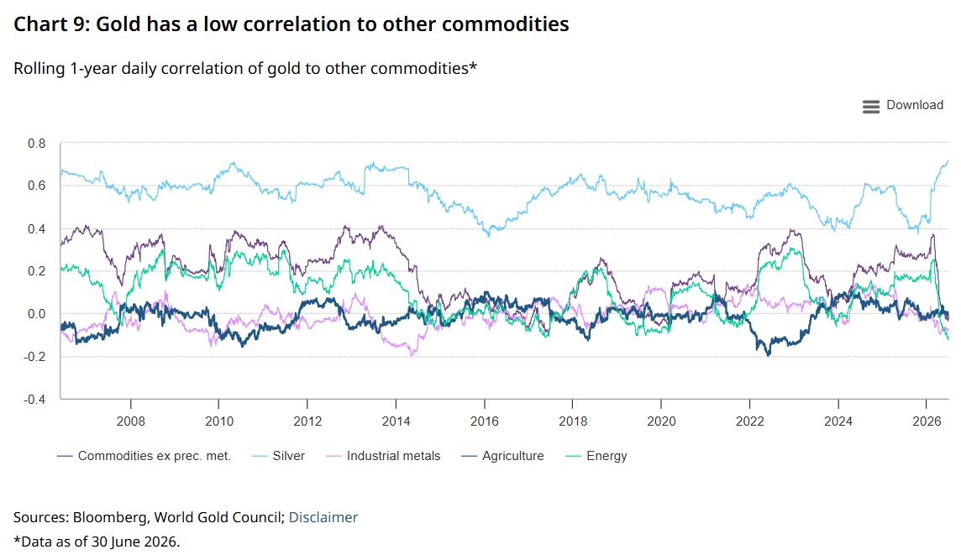Click the -0.4 y-axis label
The height and width of the screenshot is (560, 961).
34,400
